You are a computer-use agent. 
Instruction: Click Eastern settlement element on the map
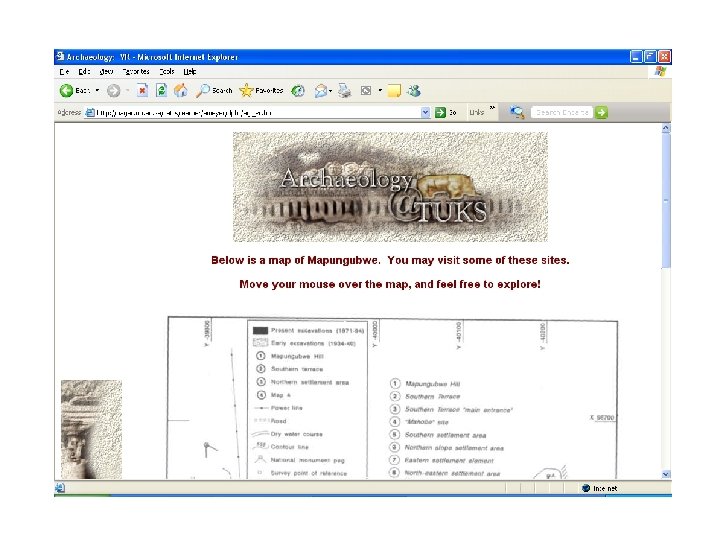[x=449, y=460]
